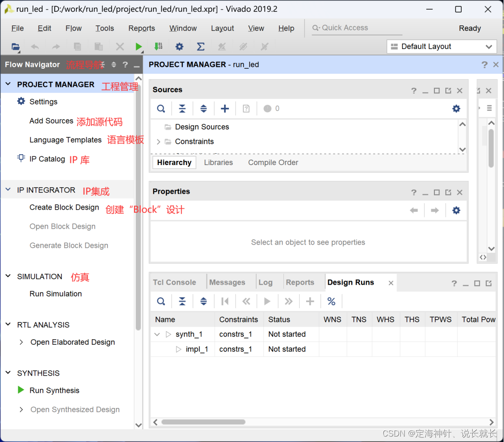The width and height of the screenshot is (504, 442).
Task: Open the Window menu
Action: click(x=183, y=28)
